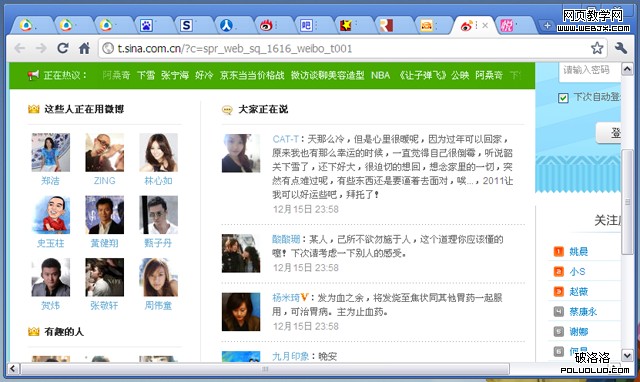Go back with the browser back arrow
This screenshot has height=382, width=640.
click(20, 49)
